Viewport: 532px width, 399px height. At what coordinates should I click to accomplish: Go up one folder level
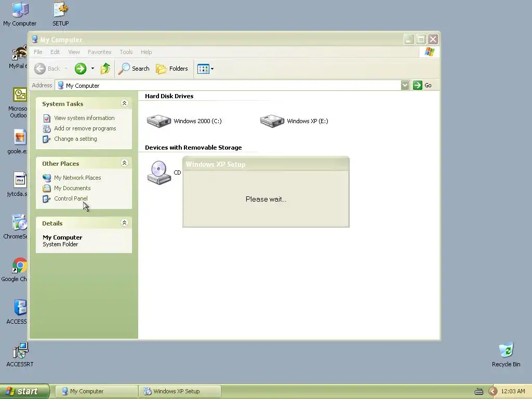(105, 69)
